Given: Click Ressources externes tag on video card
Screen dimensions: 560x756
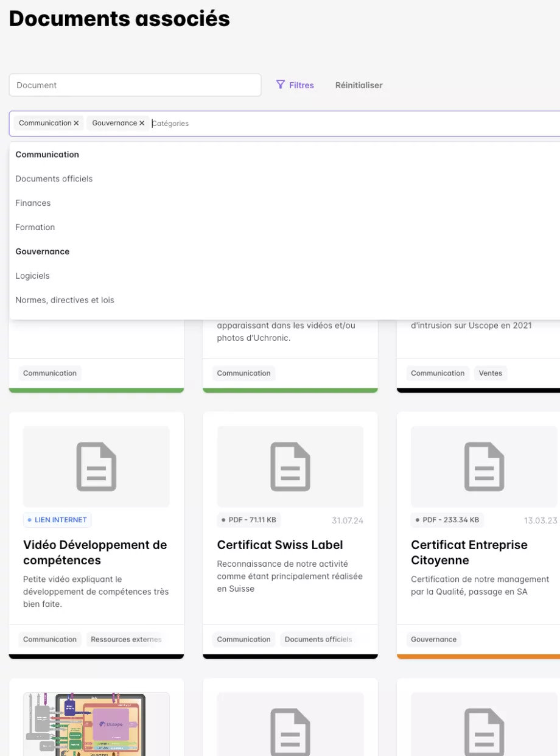Looking at the screenshot, I should (x=126, y=639).
